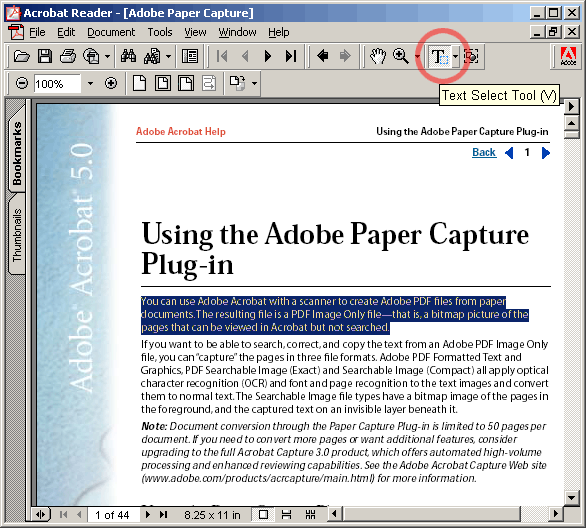
Task: Toggle navigation pane button in status bar
Action: pyautogui.click(x=41, y=515)
